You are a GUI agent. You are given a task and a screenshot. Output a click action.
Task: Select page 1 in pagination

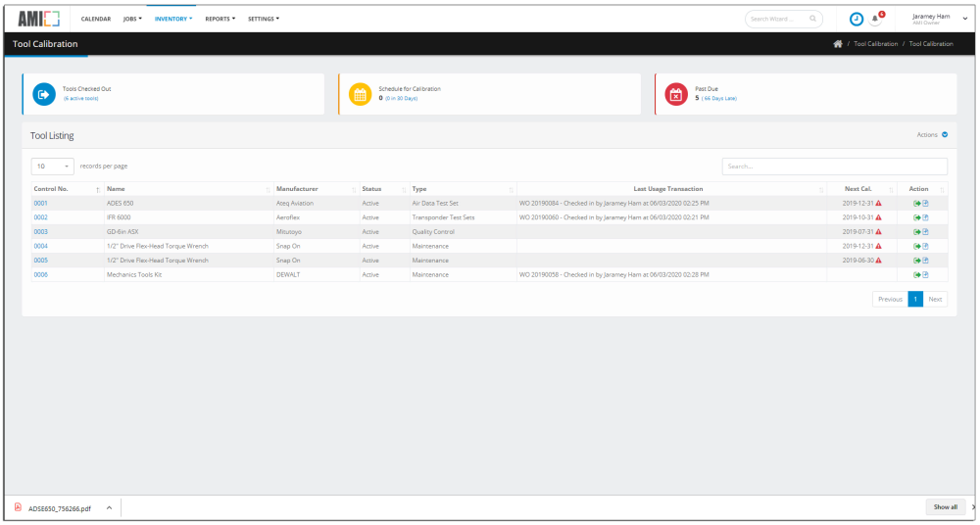click(915, 300)
